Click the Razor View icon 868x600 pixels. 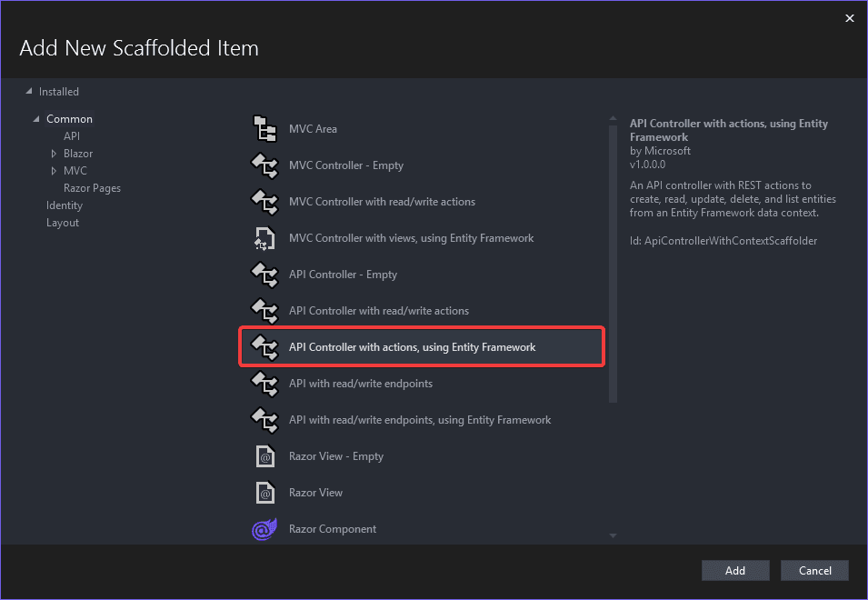click(x=264, y=492)
